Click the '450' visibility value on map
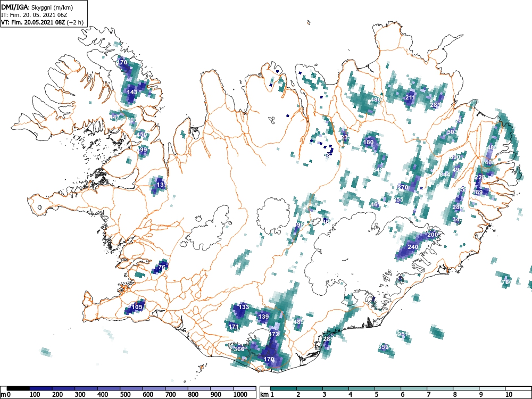The image size is (532, 399). point(142,135)
